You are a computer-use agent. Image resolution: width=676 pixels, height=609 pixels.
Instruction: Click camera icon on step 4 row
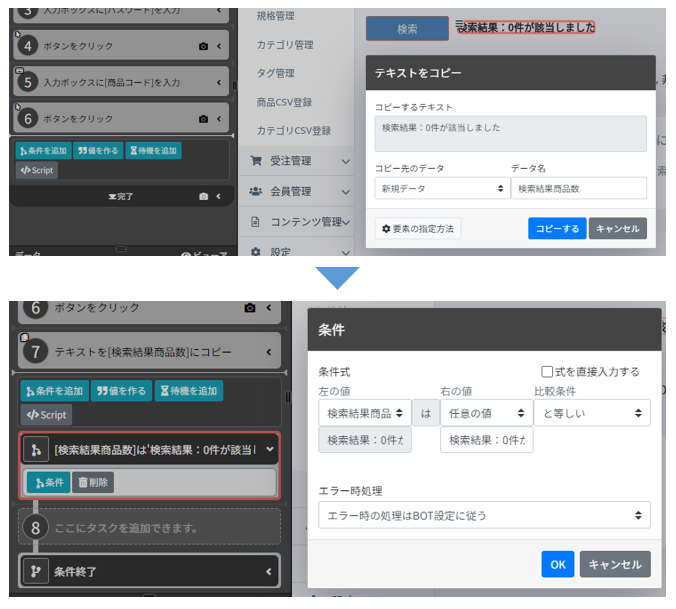point(203,46)
